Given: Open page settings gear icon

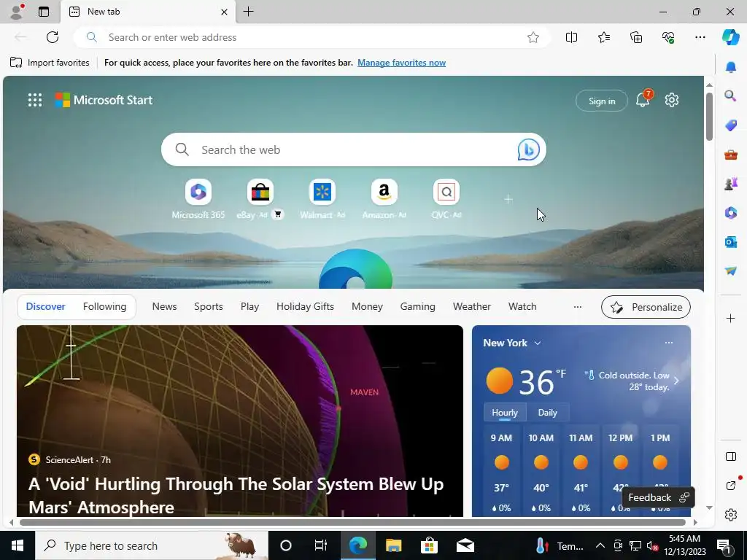Looking at the screenshot, I should [672, 100].
